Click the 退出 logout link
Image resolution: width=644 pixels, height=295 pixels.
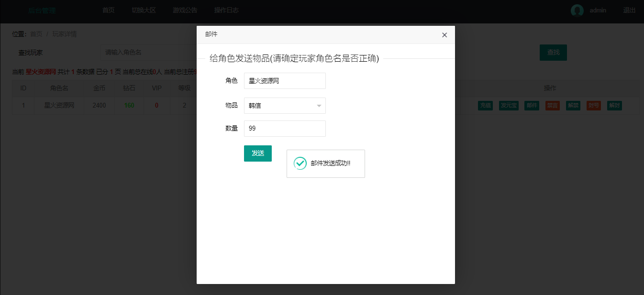[x=630, y=11]
